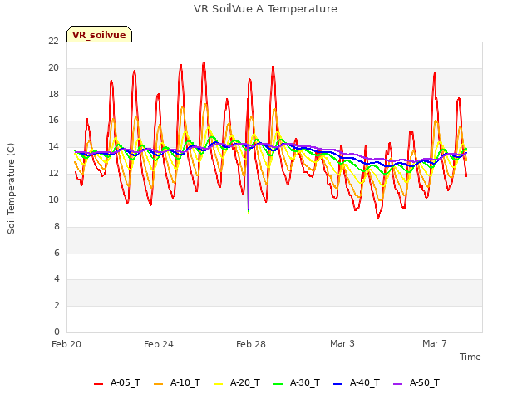Click the purple A-50_T legend swatch

(397, 384)
